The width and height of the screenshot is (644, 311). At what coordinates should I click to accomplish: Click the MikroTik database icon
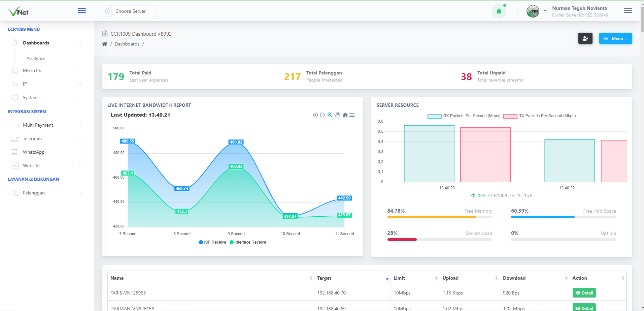click(15, 70)
